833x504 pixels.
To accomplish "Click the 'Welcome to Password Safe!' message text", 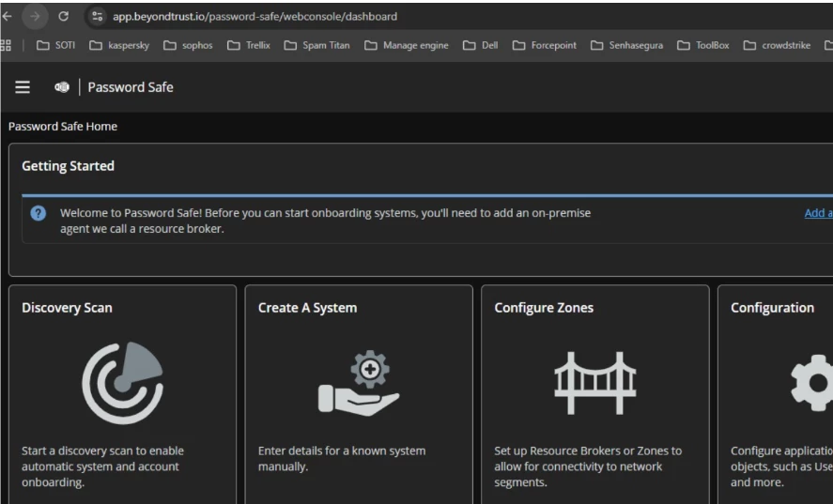I will pos(325,221).
